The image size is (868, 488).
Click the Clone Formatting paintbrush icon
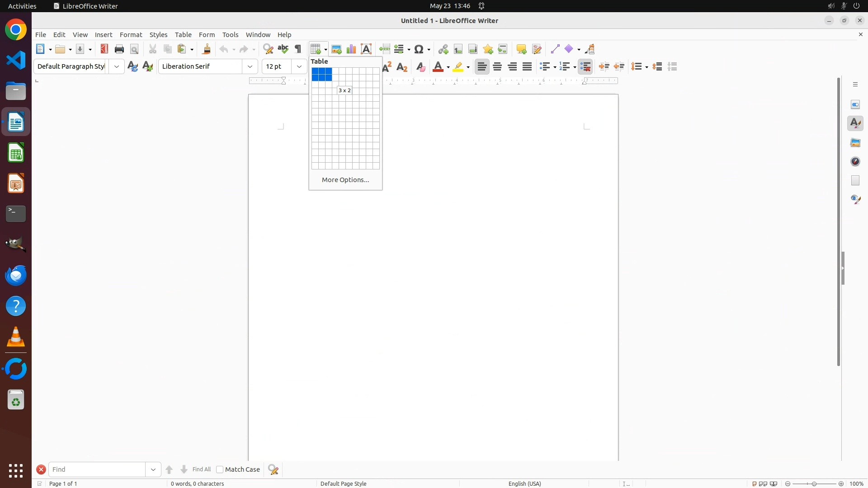click(x=207, y=49)
